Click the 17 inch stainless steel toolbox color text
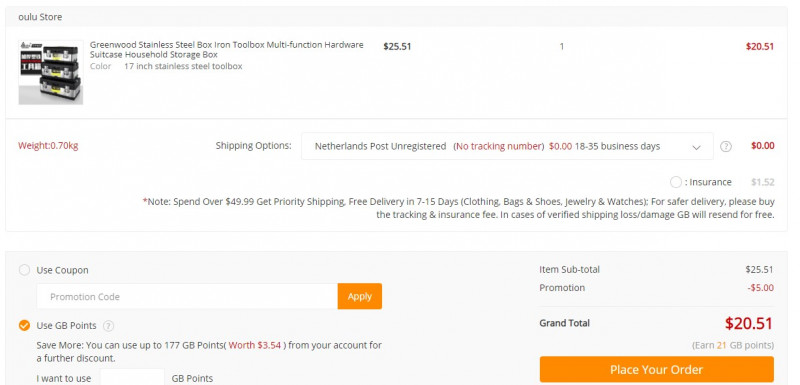The height and width of the screenshot is (385, 800). coord(183,66)
